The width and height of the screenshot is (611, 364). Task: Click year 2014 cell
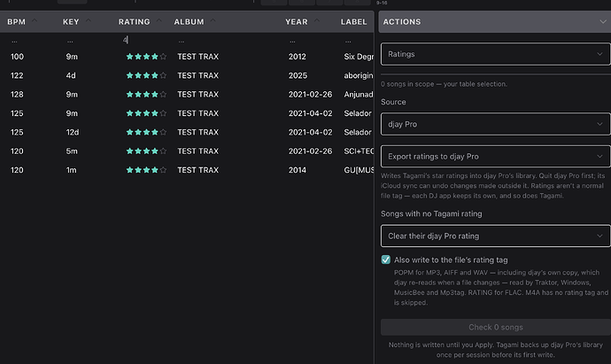(297, 170)
